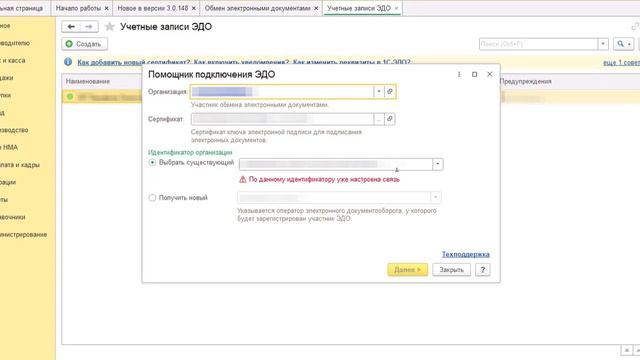Open the Как добавить новый сертификат link
The width and height of the screenshot is (640, 360).
(133, 62)
